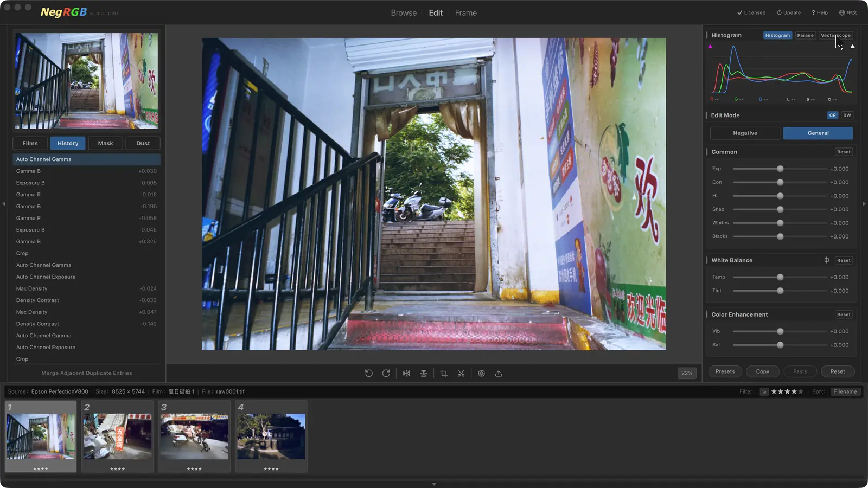868x488 pixels.
Task: Click the export upload icon
Action: [x=499, y=373]
